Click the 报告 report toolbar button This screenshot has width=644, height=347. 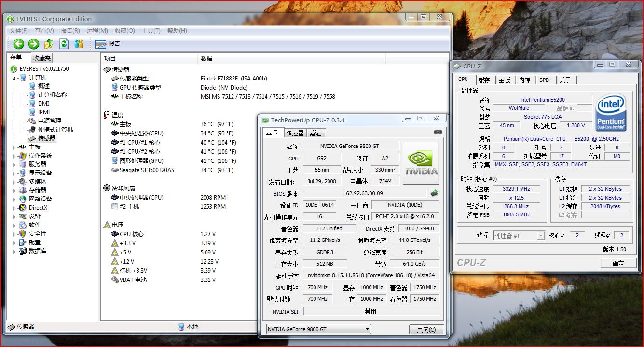pos(108,44)
